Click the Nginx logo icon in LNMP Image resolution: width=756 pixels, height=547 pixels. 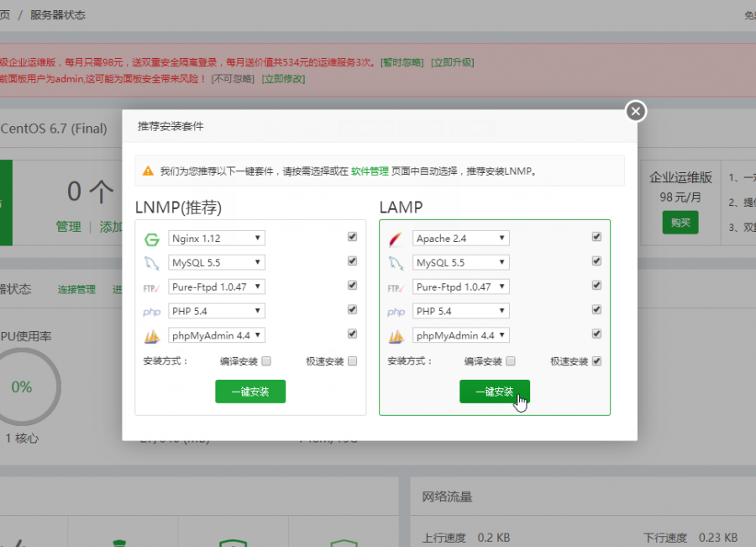152,239
